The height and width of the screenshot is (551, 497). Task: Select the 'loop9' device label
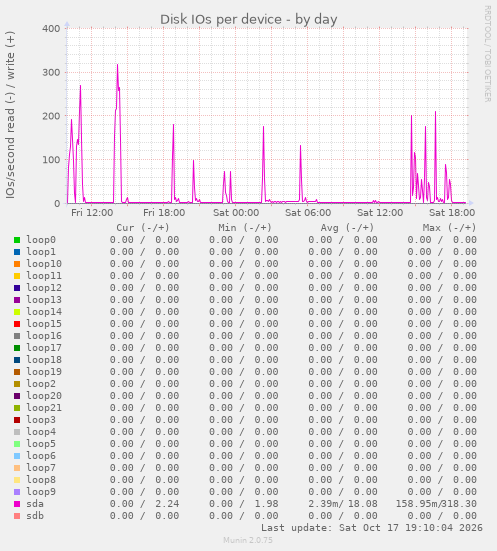(x=41, y=492)
